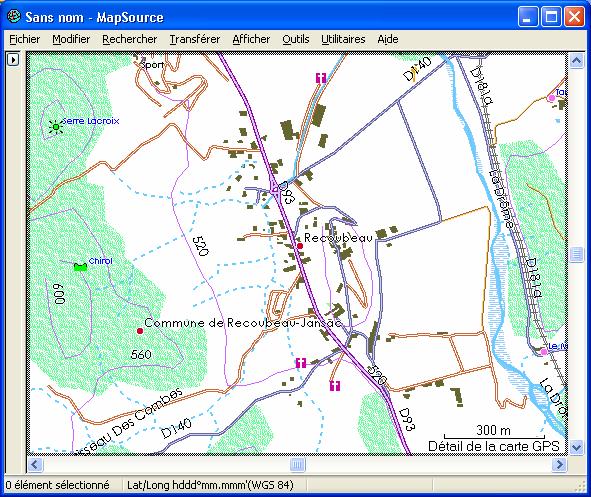Click the Sport label at top
591x497 pixels.
(152, 65)
